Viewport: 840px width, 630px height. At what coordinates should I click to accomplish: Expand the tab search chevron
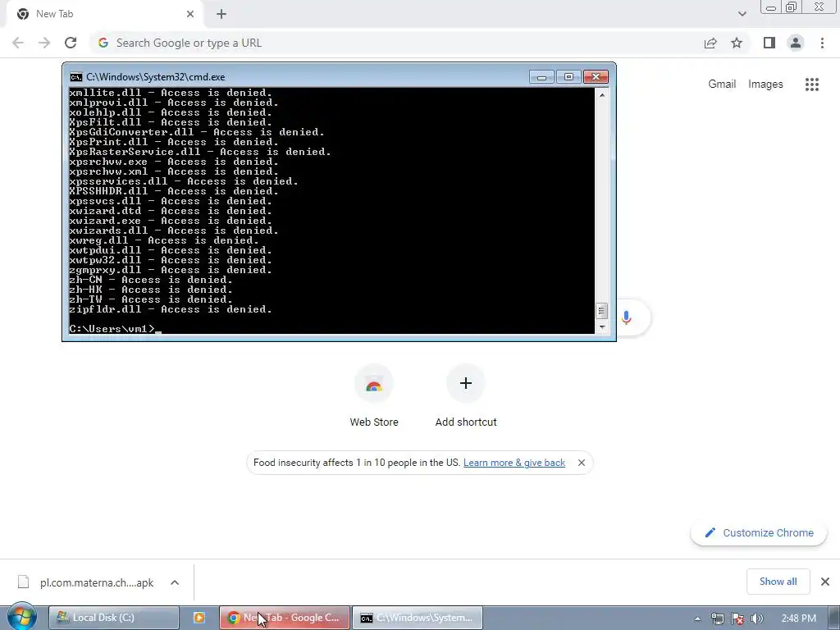coord(742,14)
